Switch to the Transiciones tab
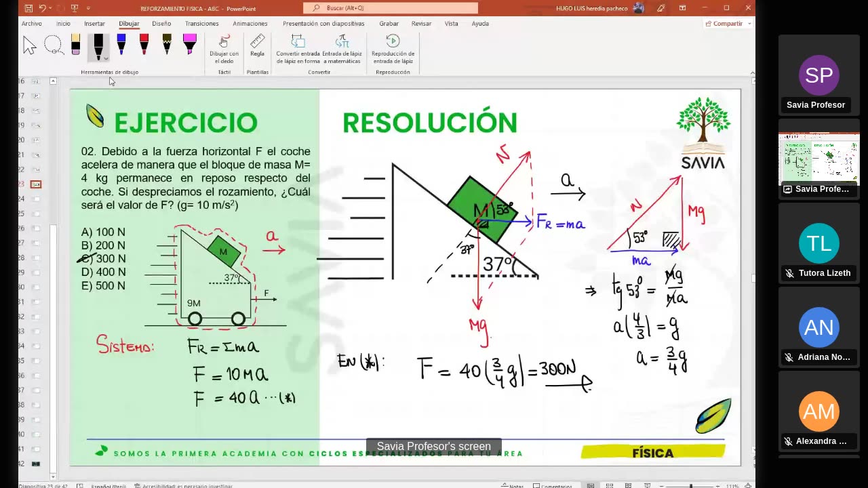 tap(201, 24)
